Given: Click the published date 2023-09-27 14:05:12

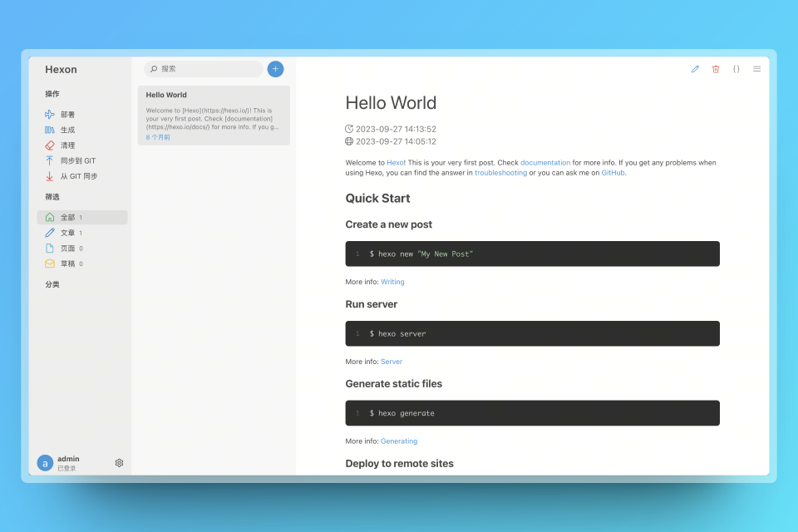Looking at the screenshot, I should click(396, 141).
